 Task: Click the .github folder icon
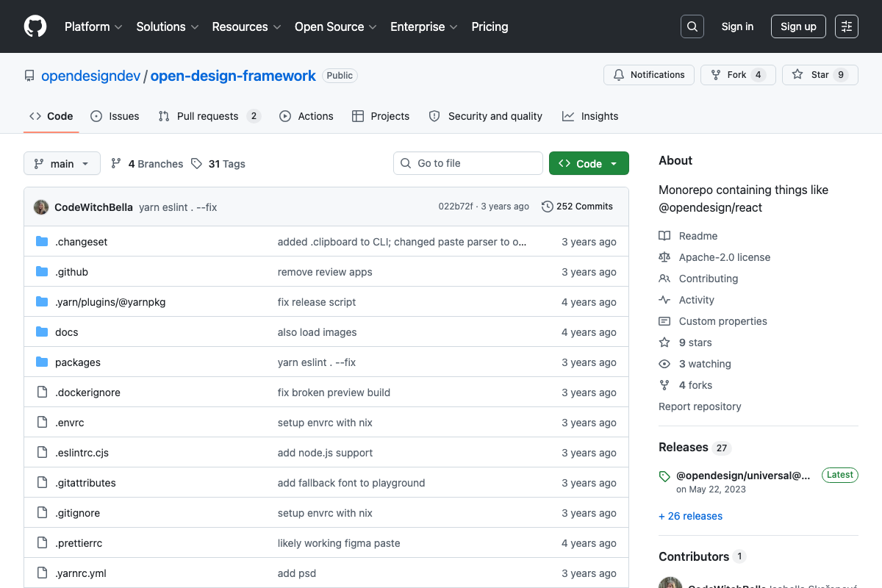(42, 272)
